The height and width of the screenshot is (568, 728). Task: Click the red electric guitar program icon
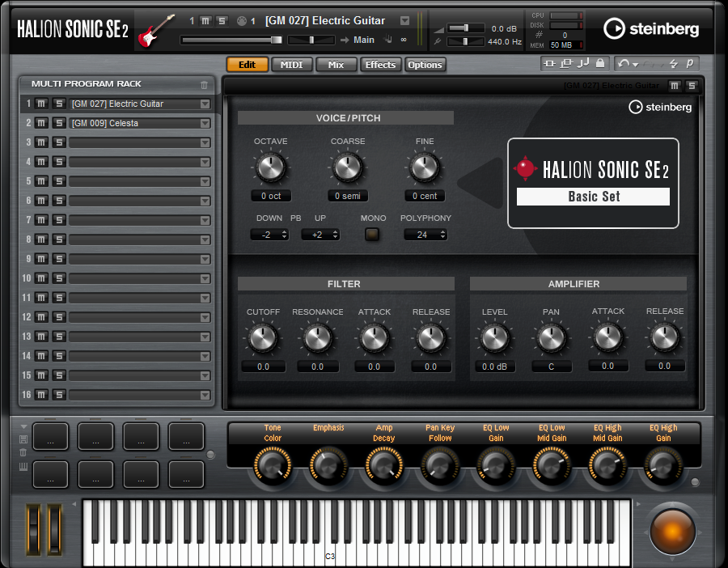156,30
